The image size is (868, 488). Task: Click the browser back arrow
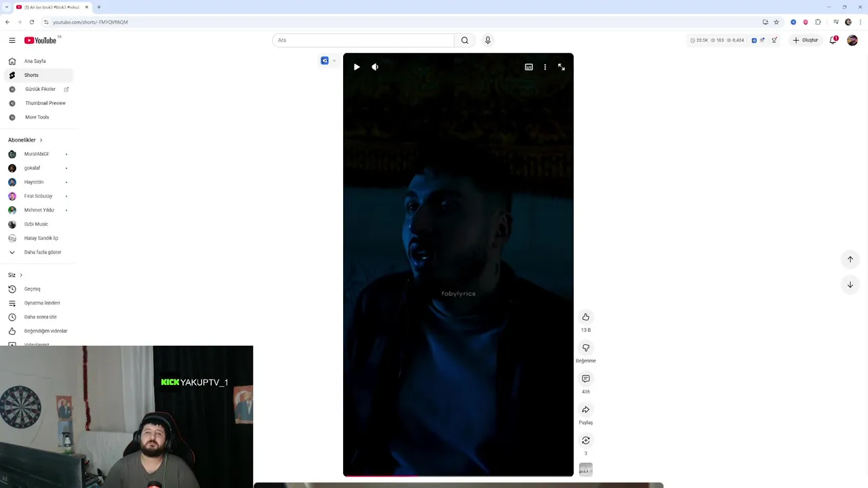coord(7,22)
